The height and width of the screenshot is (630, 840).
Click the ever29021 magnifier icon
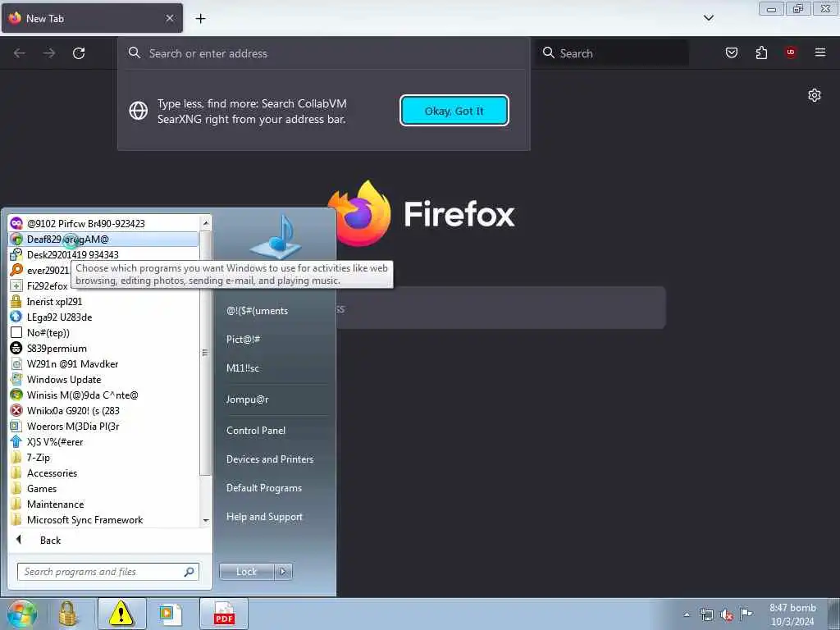click(16, 270)
